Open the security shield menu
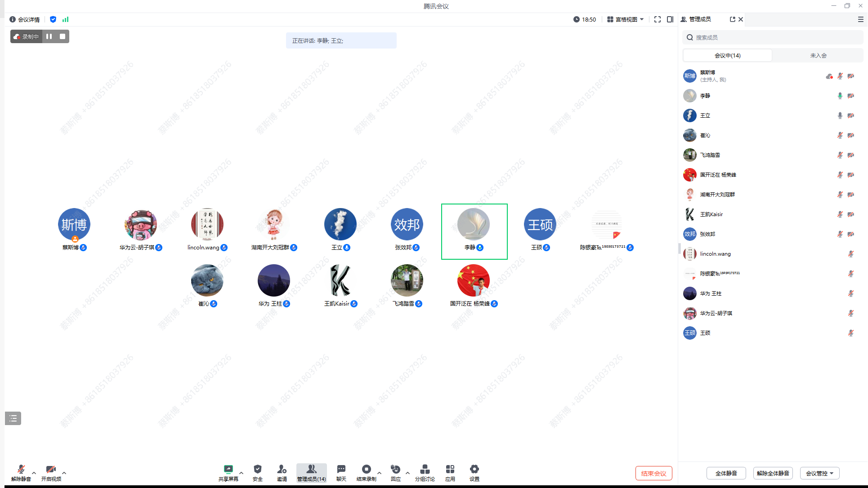Image resolution: width=868 pixels, height=488 pixels. [x=257, y=470]
